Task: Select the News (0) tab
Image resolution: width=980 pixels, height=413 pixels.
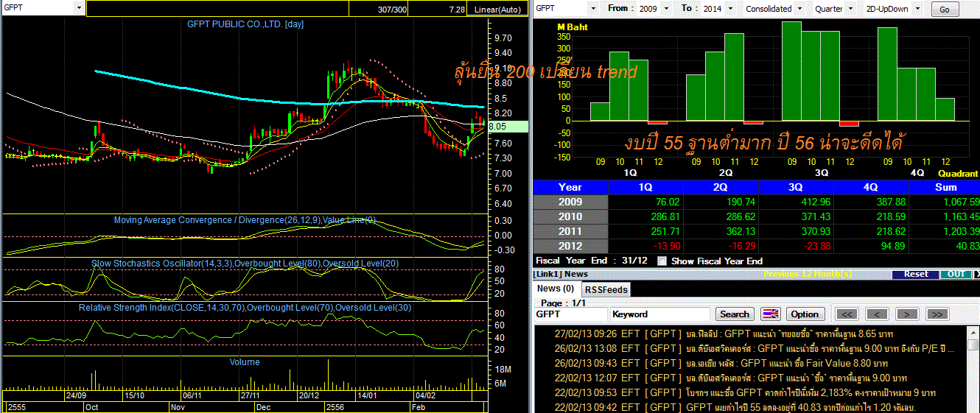Action: pyautogui.click(x=556, y=289)
